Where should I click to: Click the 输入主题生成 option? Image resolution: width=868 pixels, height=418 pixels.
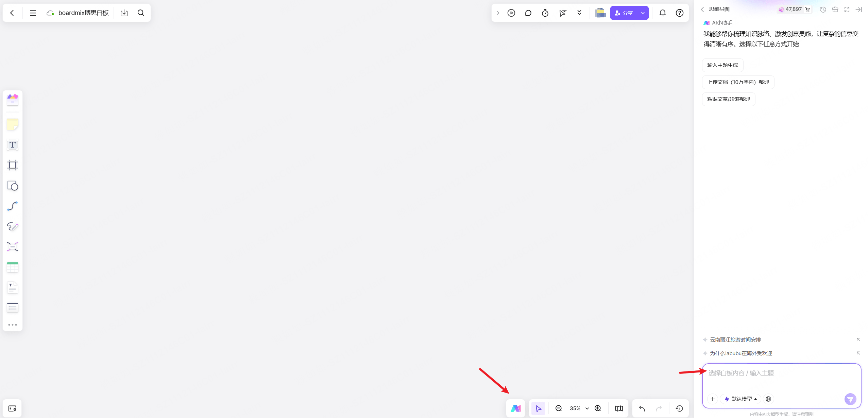pyautogui.click(x=722, y=65)
